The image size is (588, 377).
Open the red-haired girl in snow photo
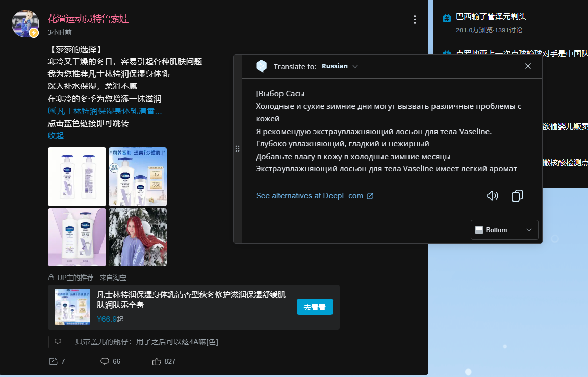click(x=138, y=237)
